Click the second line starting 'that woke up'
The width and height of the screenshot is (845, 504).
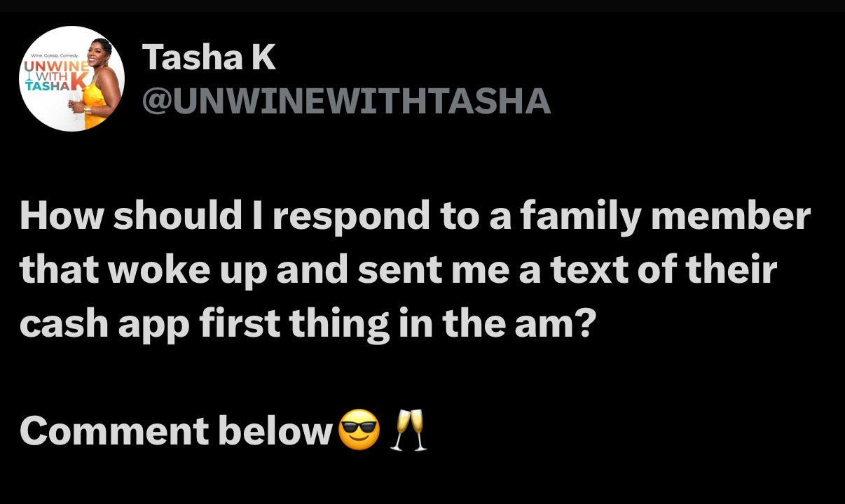pos(399,270)
